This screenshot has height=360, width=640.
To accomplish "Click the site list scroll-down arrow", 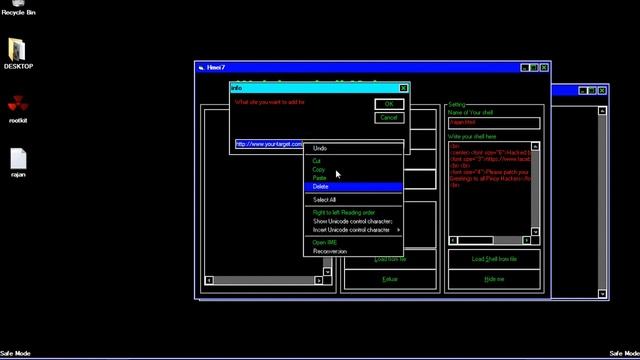I will pos(327,272).
